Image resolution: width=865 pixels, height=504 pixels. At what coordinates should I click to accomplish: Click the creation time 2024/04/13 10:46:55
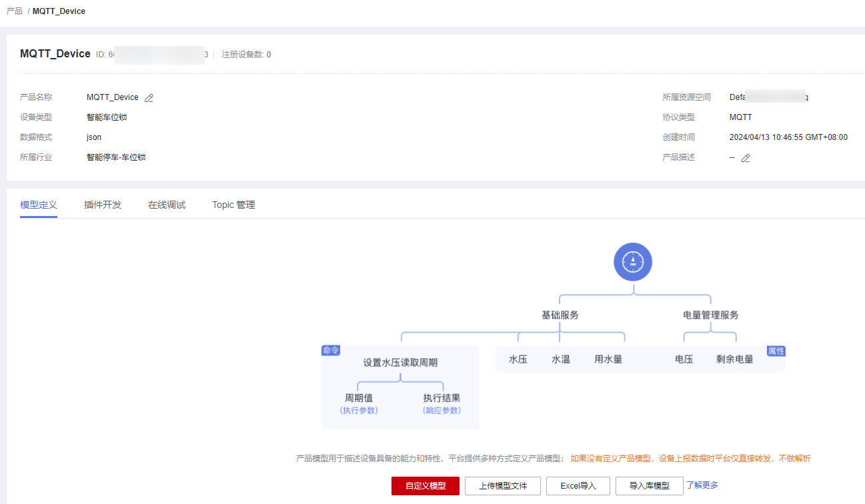789,137
